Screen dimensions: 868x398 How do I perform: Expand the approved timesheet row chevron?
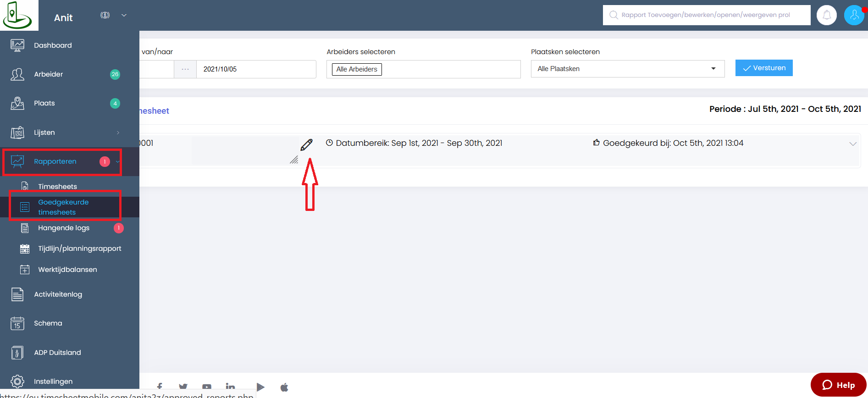point(852,144)
